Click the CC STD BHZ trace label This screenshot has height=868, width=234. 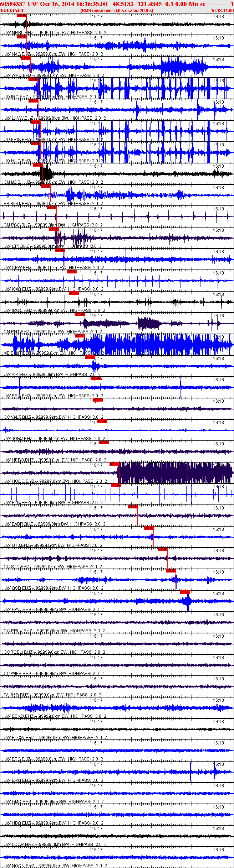pyautogui.click(x=54, y=567)
